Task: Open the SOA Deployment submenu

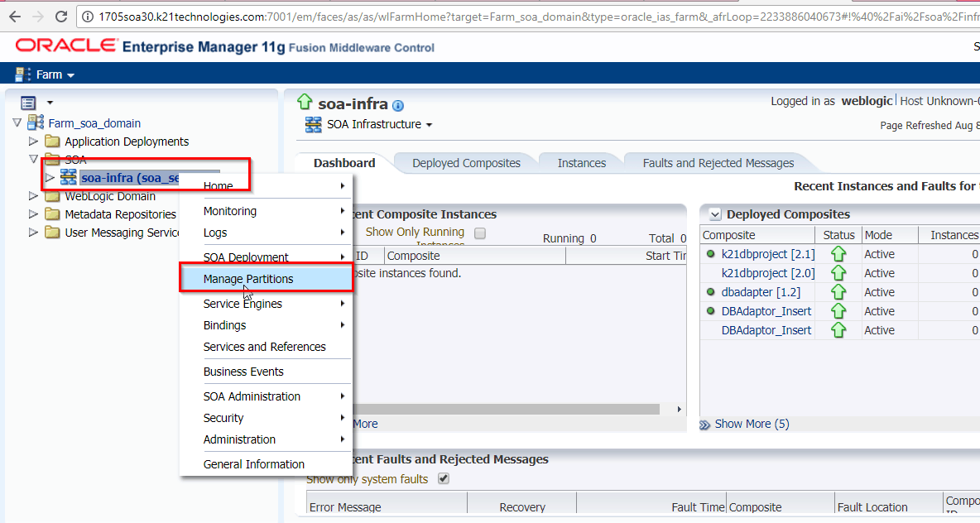Action: 267,257
